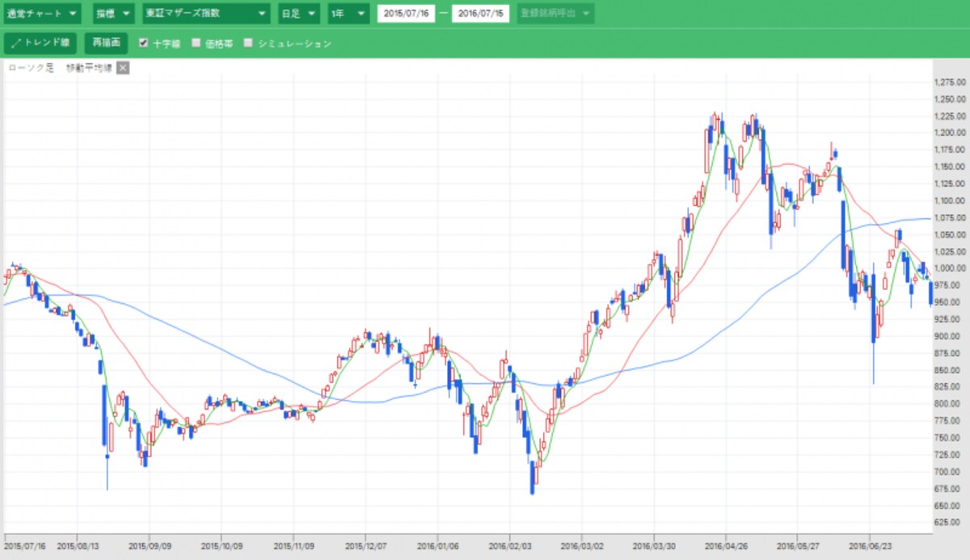This screenshot has width=970, height=560.
Task: Select the 移動平均線 label
Action: 89,68
